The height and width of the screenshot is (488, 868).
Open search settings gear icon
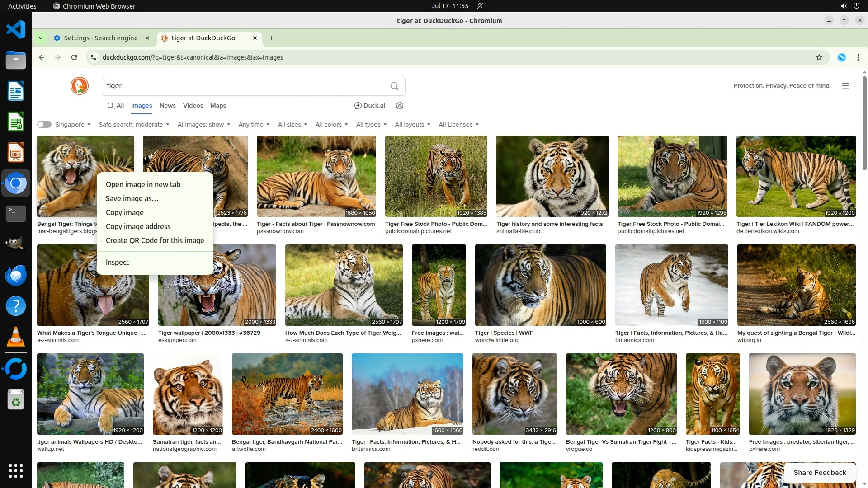[x=400, y=106]
